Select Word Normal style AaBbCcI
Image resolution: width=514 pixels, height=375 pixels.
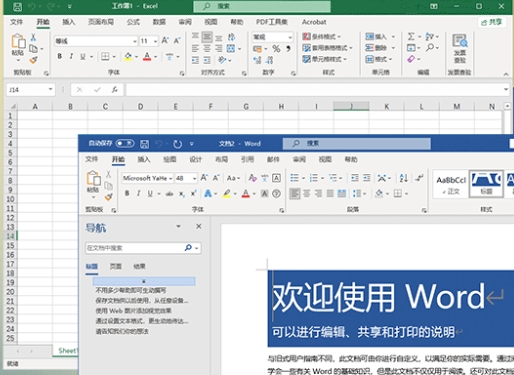[x=451, y=184]
